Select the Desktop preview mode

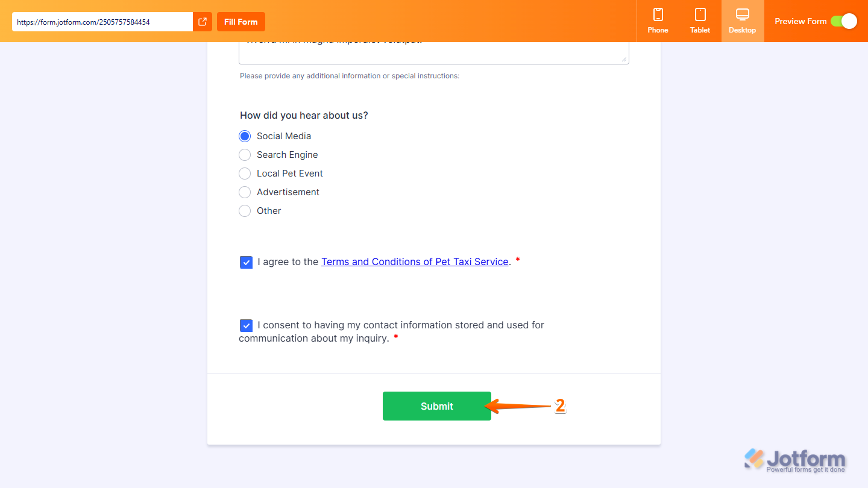pos(742,21)
